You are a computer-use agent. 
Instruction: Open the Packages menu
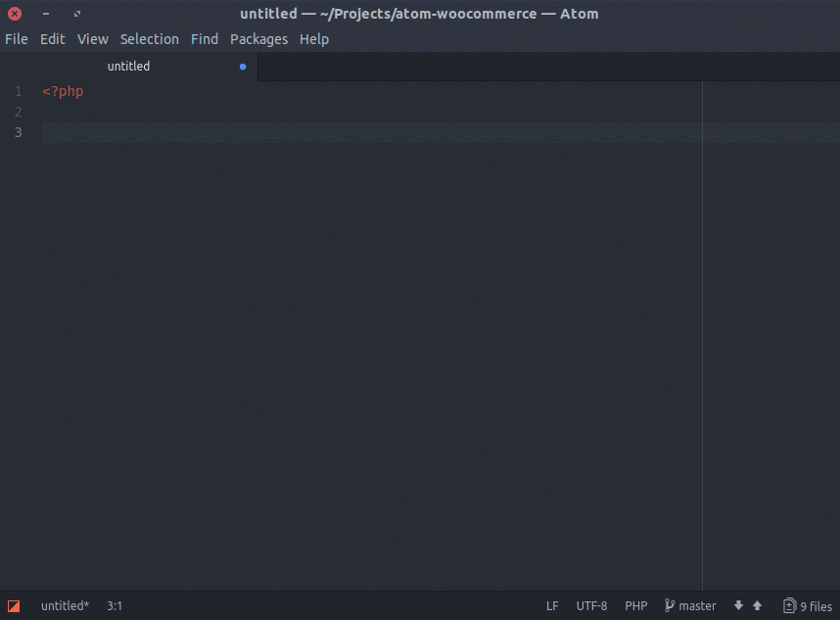pos(258,39)
